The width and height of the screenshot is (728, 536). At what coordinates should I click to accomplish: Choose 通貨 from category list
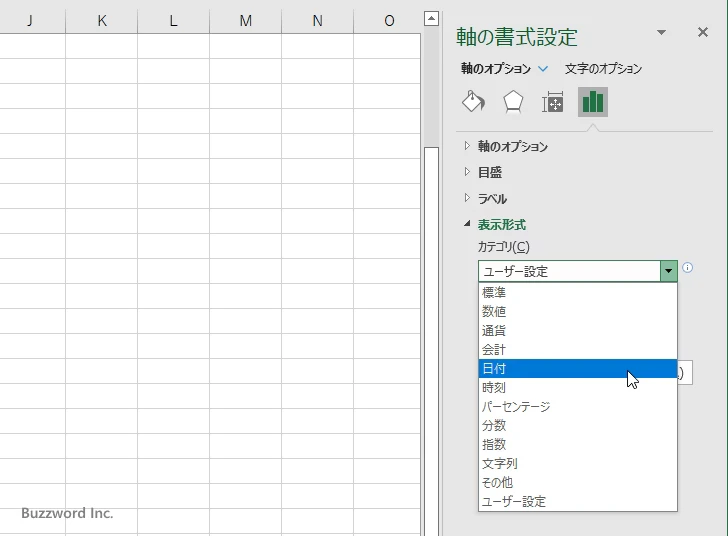click(578, 331)
